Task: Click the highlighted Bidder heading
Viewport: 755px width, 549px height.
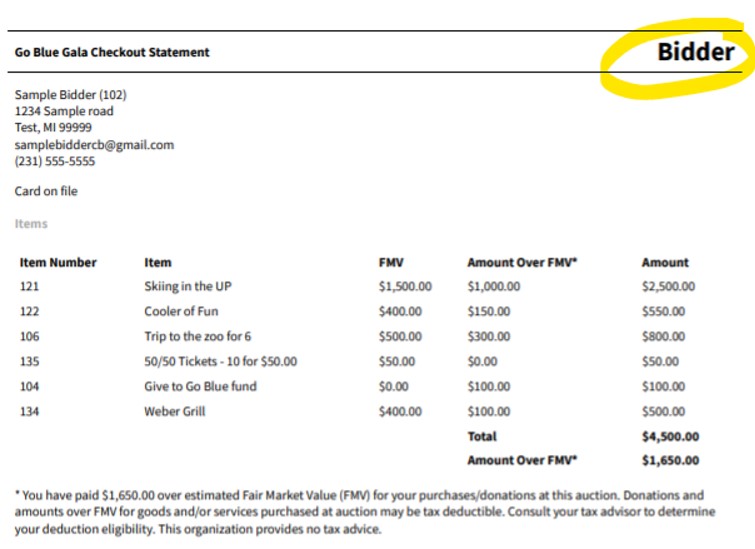Action: [695, 52]
